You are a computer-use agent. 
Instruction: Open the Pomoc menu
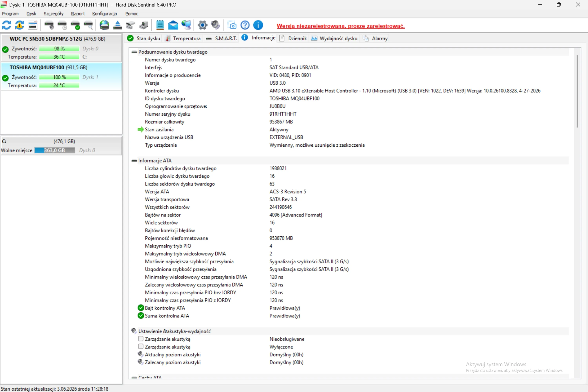[132, 14]
